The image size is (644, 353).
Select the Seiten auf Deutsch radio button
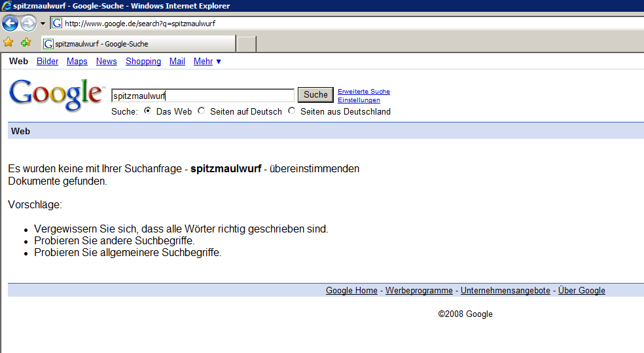pyautogui.click(x=202, y=111)
